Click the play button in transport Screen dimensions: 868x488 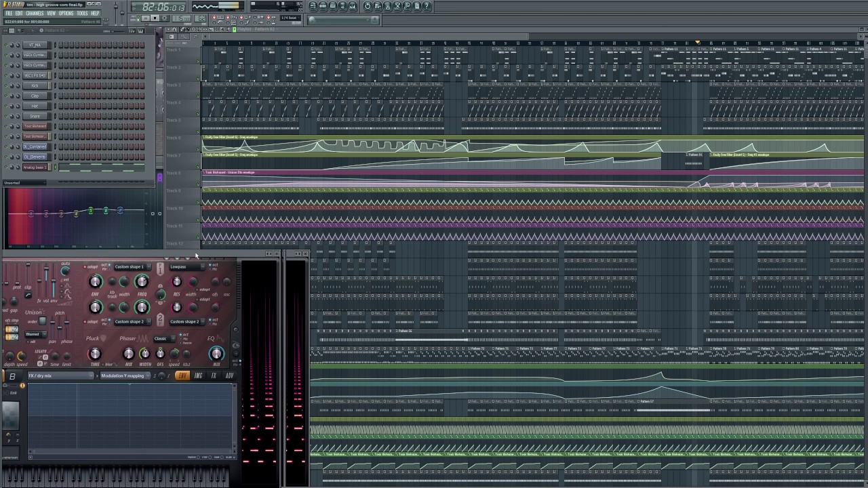click(145, 18)
